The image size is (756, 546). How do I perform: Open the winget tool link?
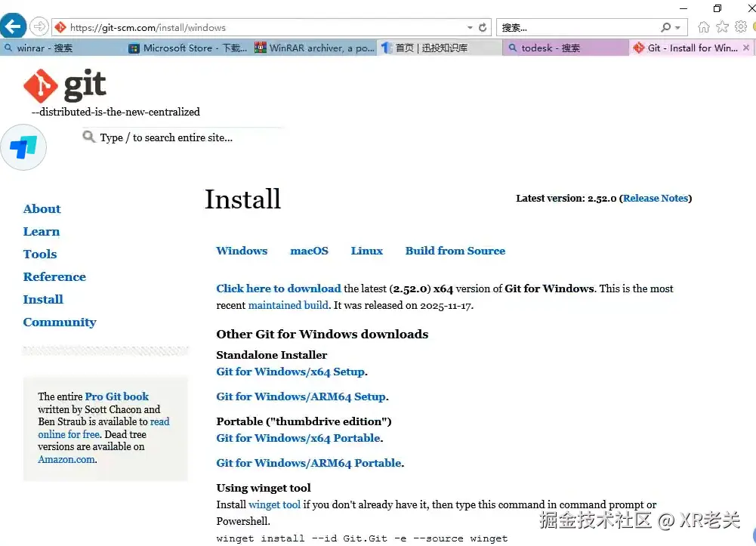click(274, 504)
